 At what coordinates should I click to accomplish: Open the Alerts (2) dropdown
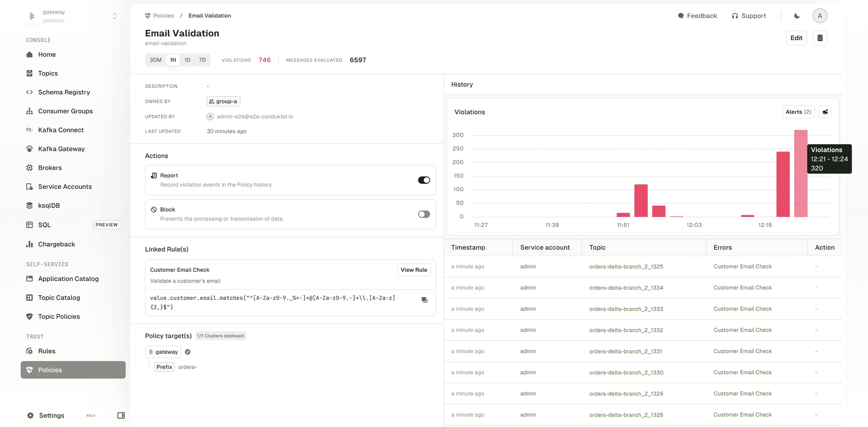point(798,112)
